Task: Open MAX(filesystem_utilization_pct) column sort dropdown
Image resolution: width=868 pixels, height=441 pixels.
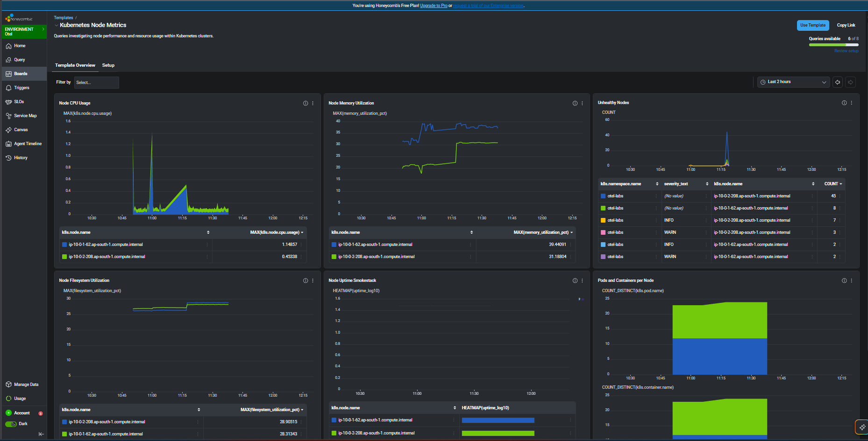Action: (x=302, y=410)
